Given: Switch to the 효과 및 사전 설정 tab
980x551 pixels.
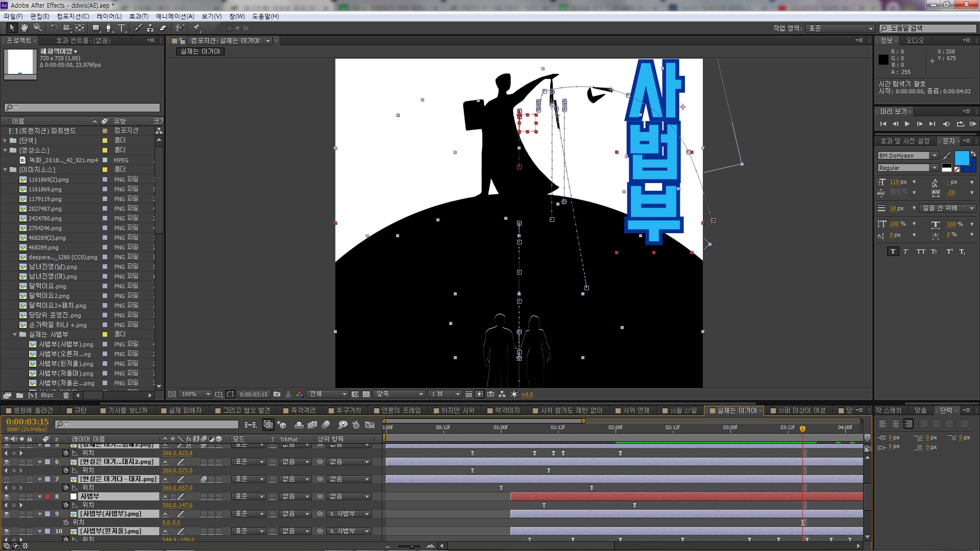Looking at the screenshot, I should coord(905,141).
